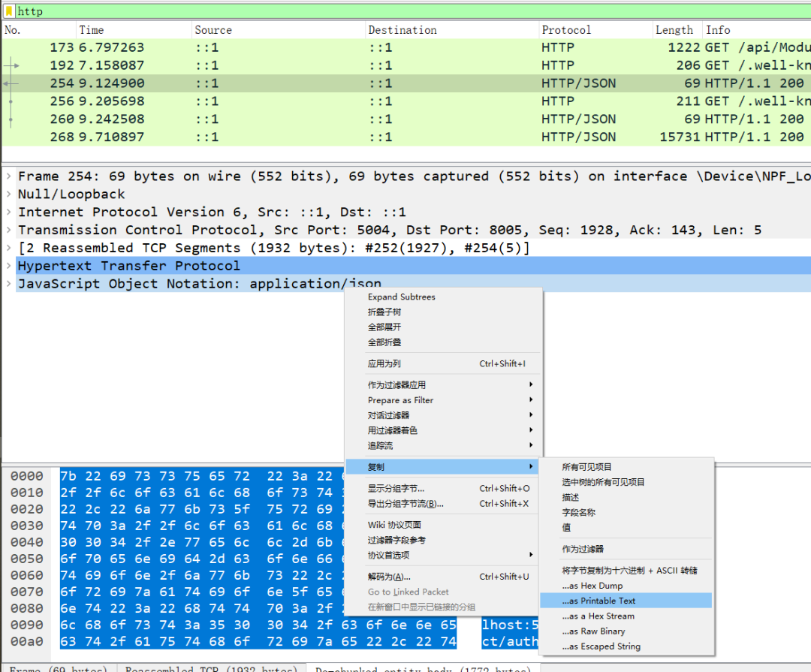Copy 描述 from the copy submenu
The height and width of the screenshot is (672, 811).
(626, 497)
